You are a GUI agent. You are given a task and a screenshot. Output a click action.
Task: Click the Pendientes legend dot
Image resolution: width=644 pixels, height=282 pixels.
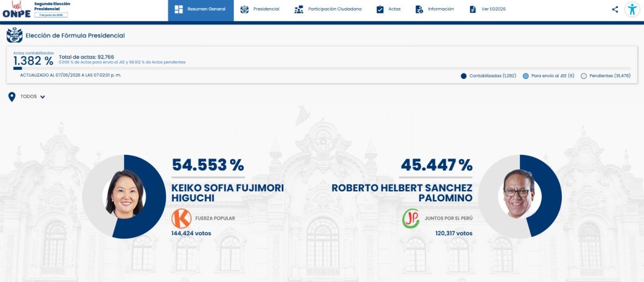[584, 76]
